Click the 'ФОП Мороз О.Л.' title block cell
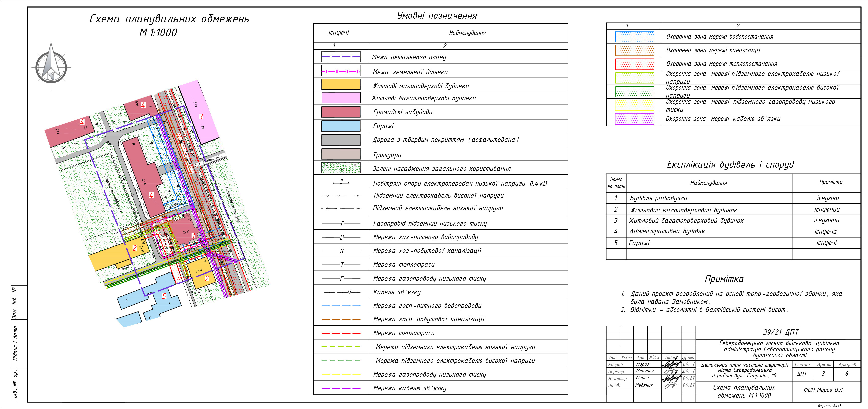The image size is (868, 409). point(824,390)
